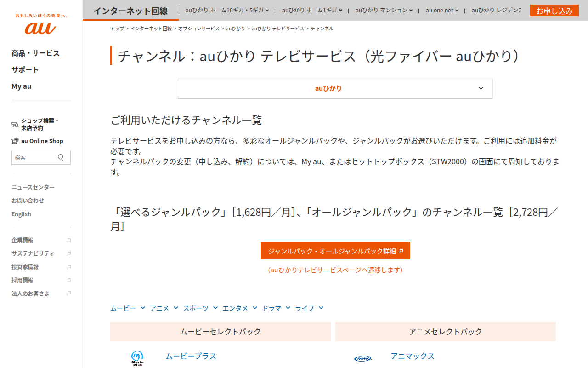Click external link icon beside 法人のお客さま
Screen dimensions: 588x368
tap(68, 293)
